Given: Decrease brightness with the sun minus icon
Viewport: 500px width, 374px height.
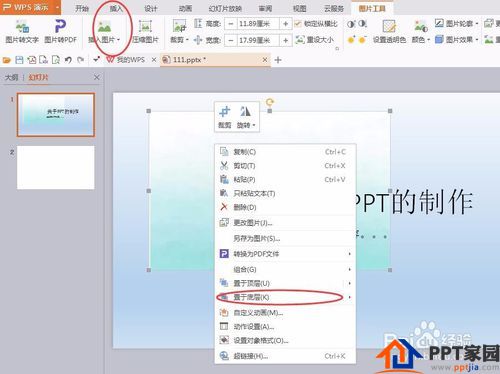Looking at the screenshot, I should point(363,40).
